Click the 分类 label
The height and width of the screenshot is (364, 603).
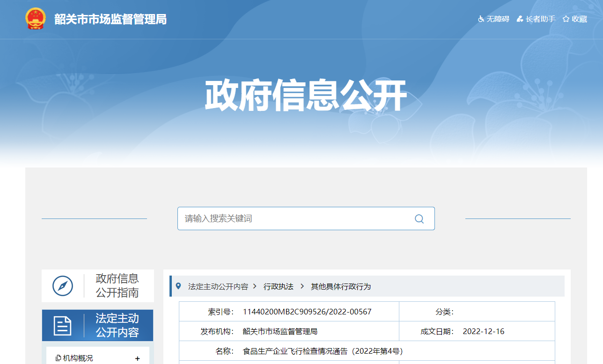[445, 312]
